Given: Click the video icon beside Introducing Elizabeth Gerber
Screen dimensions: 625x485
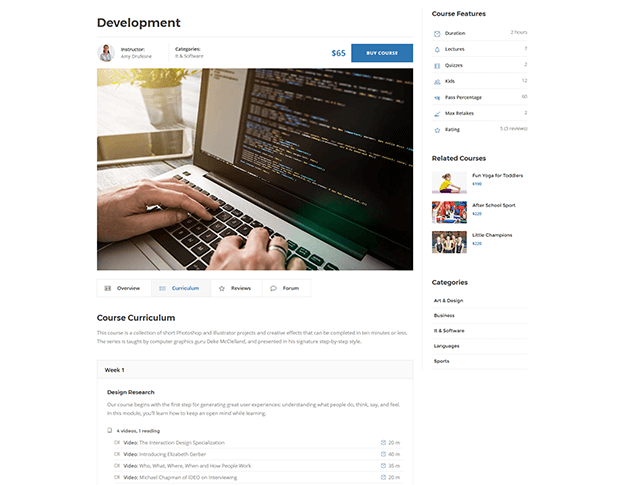Looking at the screenshot, I should pyautogui.click(x=117, y=454).
